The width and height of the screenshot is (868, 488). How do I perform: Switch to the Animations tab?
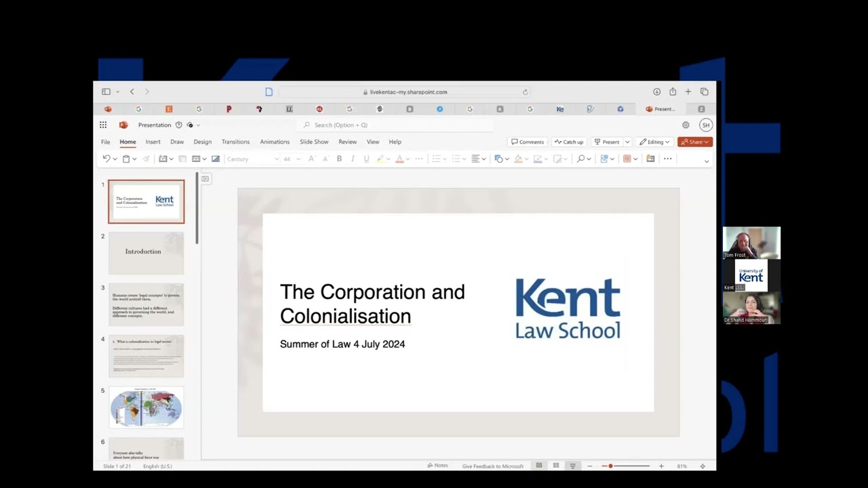tap(275, 142)
